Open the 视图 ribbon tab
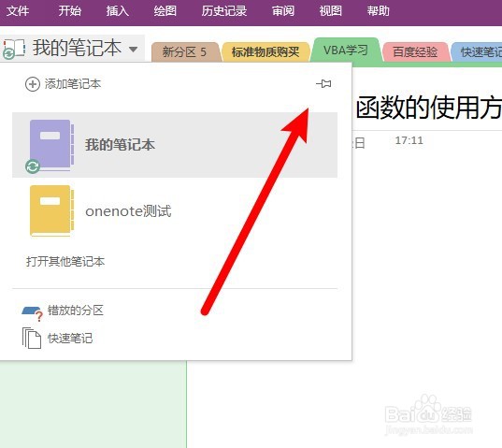 click(330, 11)
